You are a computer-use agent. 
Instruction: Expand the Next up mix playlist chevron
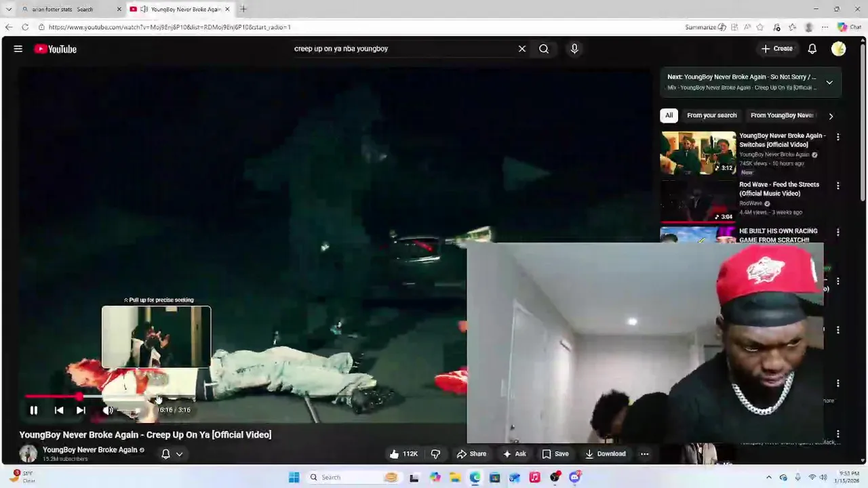[829, 82]
